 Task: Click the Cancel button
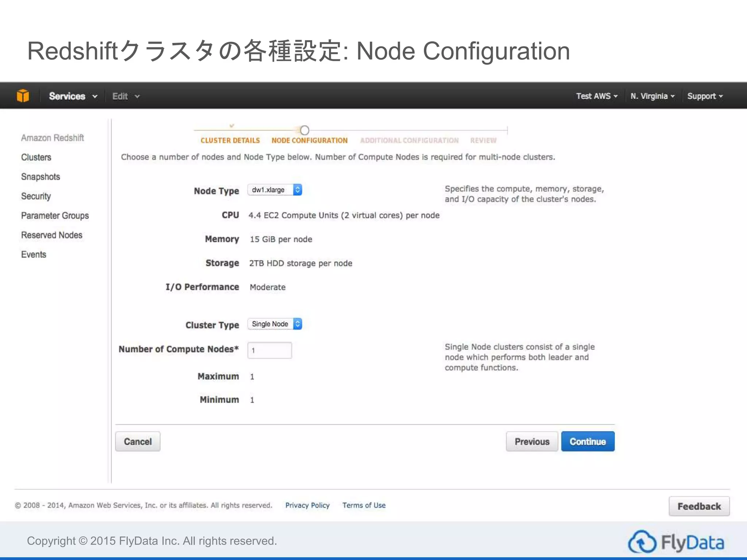point(138,442)
